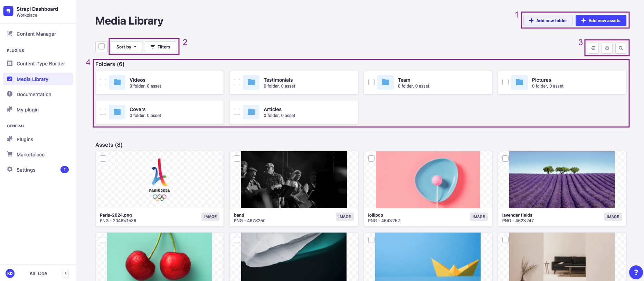Open the Videos folder icon
The image size is (644, 281).
(117, 82)
